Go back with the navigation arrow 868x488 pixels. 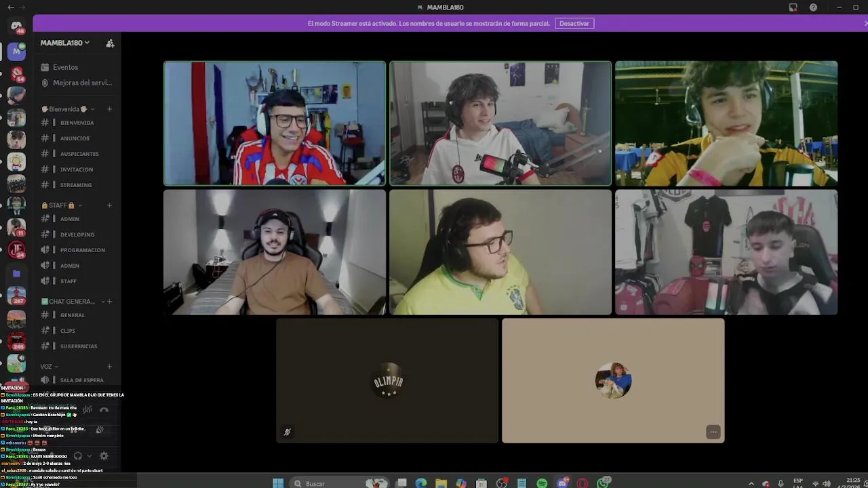(10, 7)
